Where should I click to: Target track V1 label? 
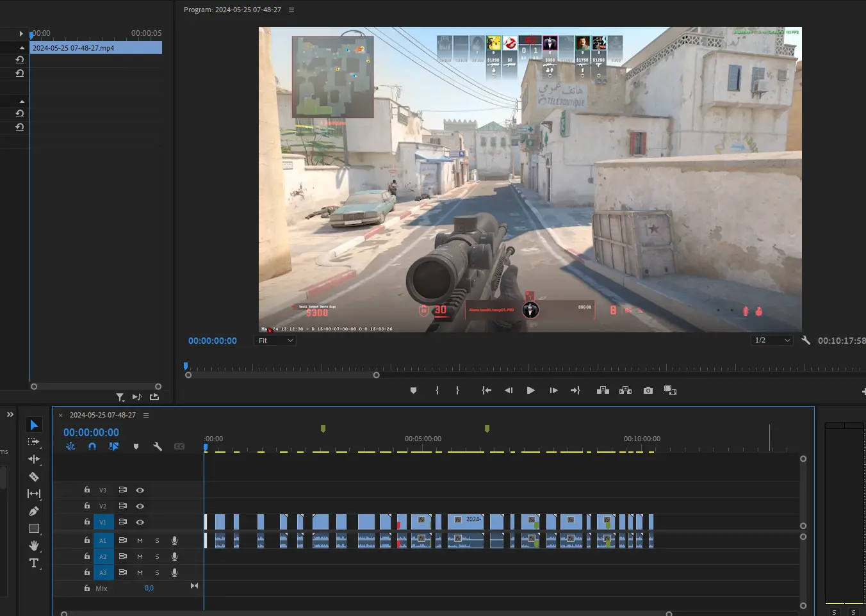pyautogui.click(x=102, y=522)
